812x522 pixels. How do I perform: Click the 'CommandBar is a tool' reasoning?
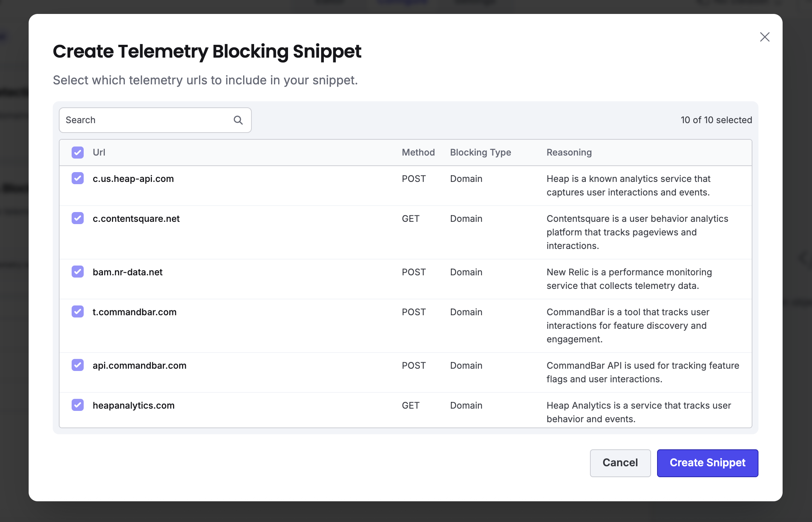click(x=628, y=326)
